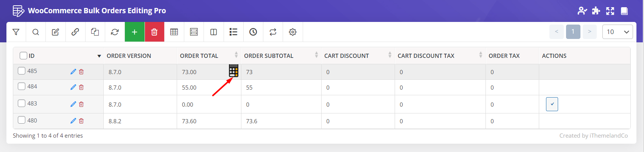Open the history clock icon
Image resolution: width=644 pixels, height=152 pixels.
tap(253, 32)
